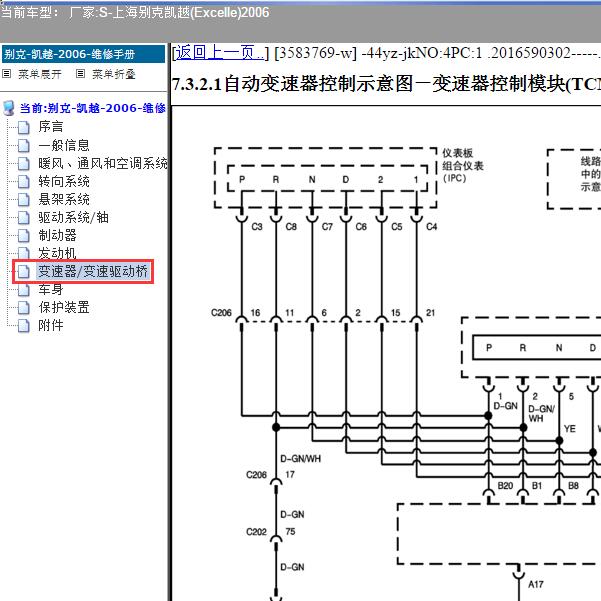601x601 pixels.
Task: Open the 转向系统 chapter
Action: (64, 181)
